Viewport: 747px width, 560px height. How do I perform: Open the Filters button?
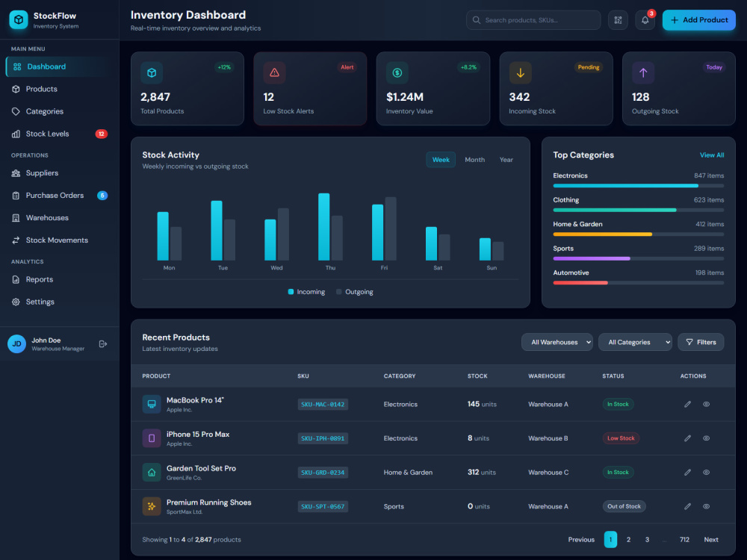[x=701, y=342]
